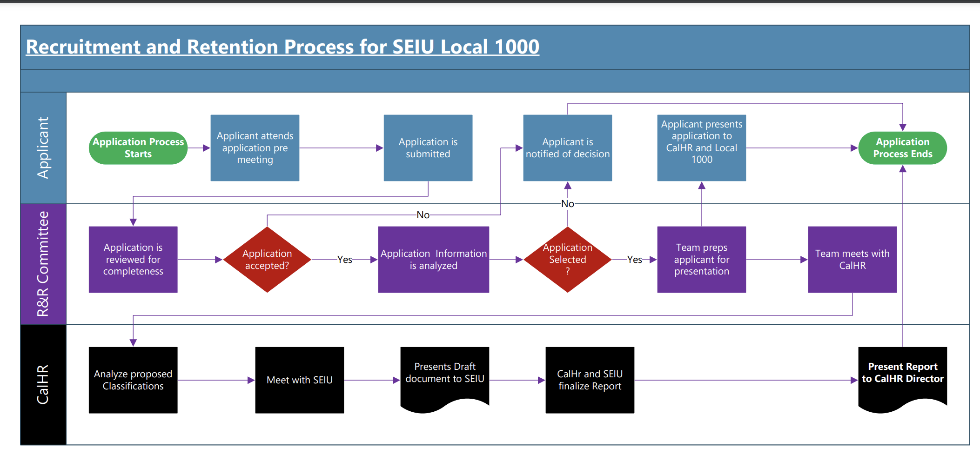Click the R&R Committee swimlane label
Viewport: 980px width, 455px height.
coord(43,264)
